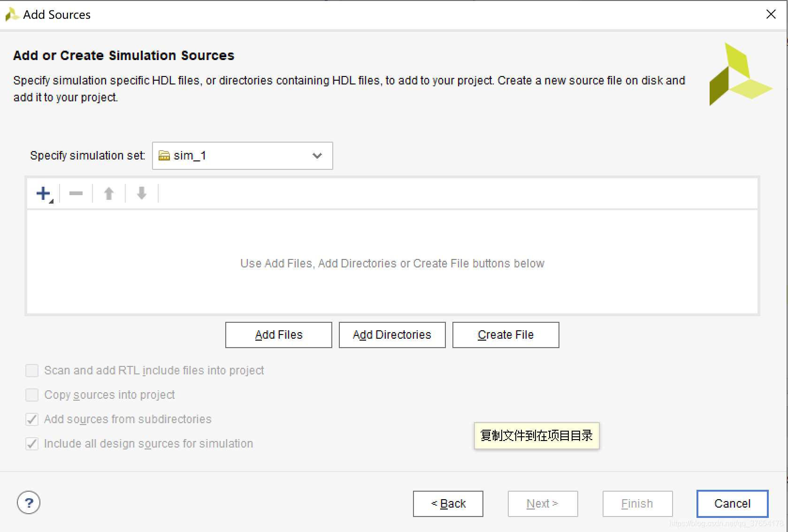Viewport: 788px width, 532px height.
Task: Click the Finish button
Action: (x=638, y=504)
